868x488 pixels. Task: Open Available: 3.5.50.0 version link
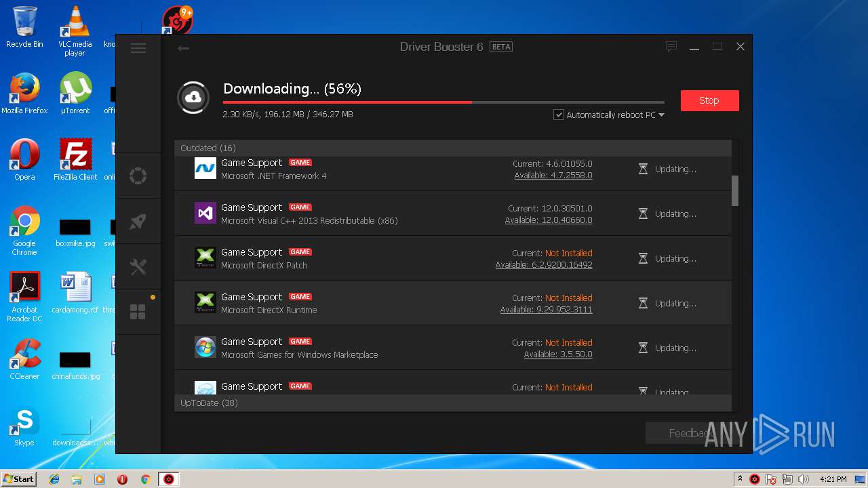(558, 354)
